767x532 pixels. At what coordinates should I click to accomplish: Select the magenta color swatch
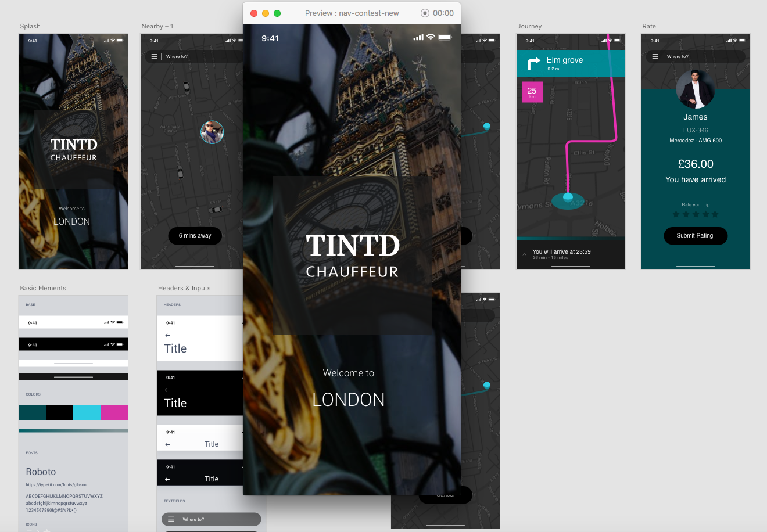pyautogui.click(x=114, y=413)
